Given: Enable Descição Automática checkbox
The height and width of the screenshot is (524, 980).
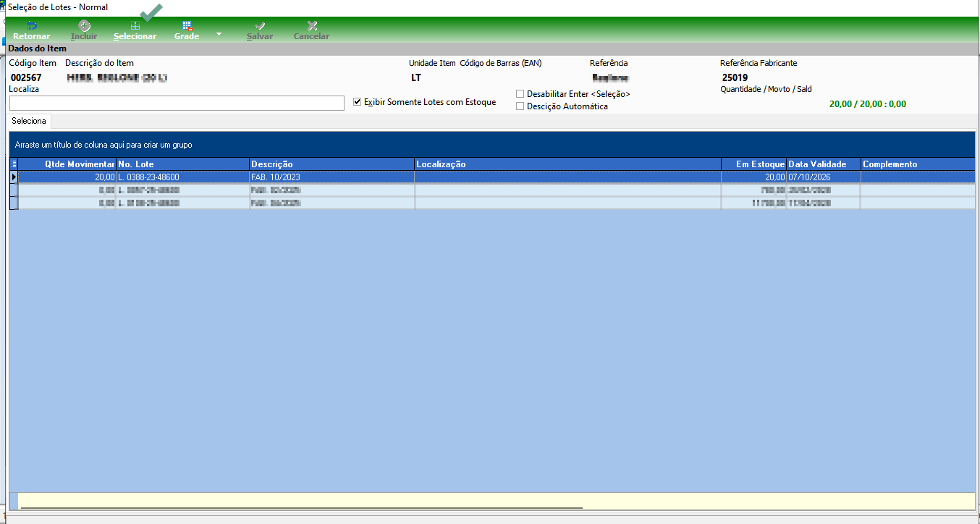Looking at the screenshot, I should [520, 106].
